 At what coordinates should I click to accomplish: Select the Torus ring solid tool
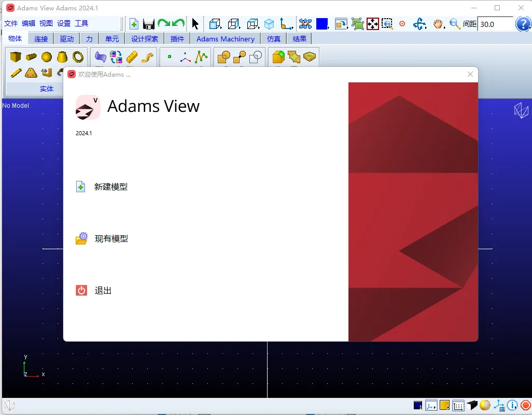coord(78,57)
